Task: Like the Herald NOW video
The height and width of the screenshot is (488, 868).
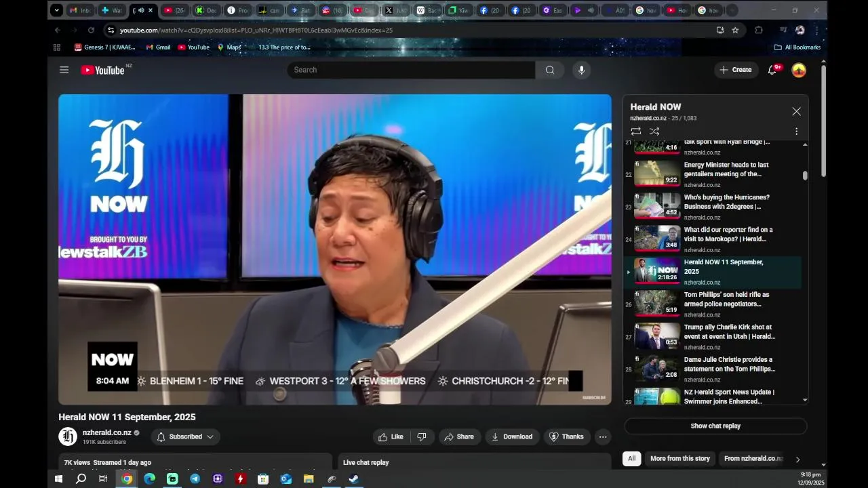Action: point(391,436)
